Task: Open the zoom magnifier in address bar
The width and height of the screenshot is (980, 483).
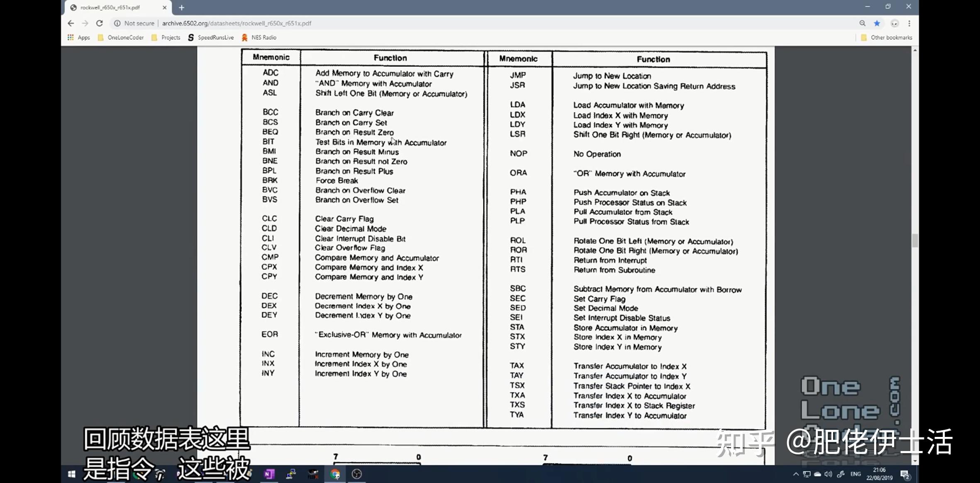Action: (862, 23)
